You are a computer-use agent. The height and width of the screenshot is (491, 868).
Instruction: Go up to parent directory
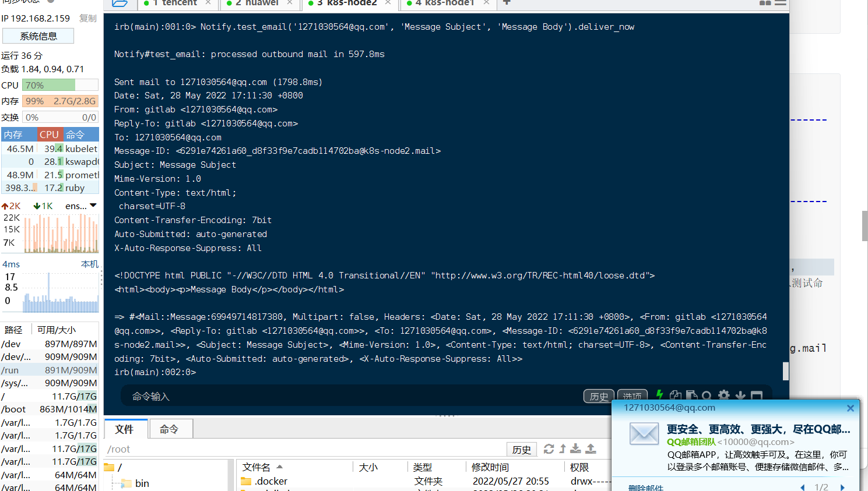(563, 448)
